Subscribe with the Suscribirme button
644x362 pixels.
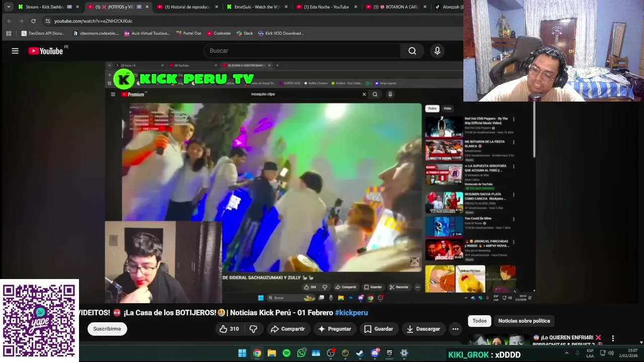click(107, 329)
